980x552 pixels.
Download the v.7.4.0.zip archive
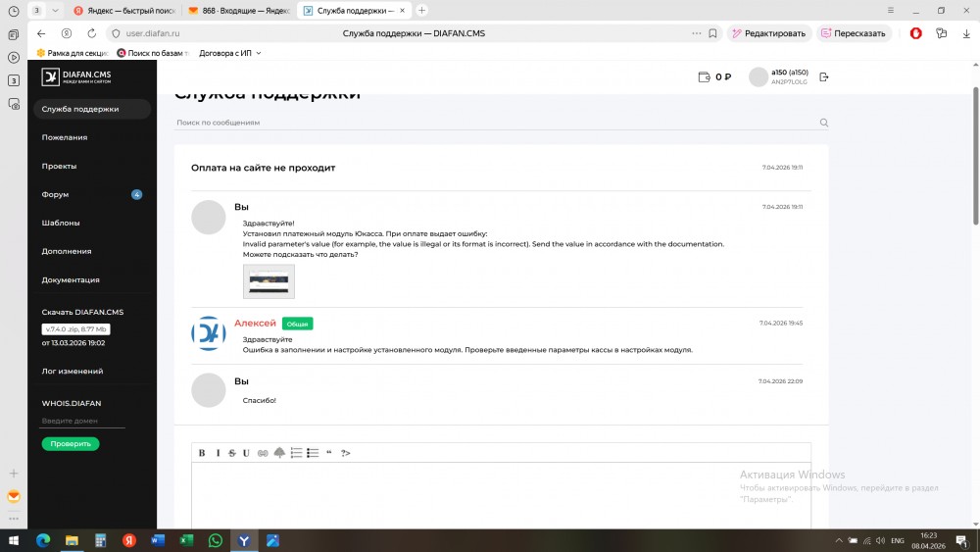coord(75,329)
